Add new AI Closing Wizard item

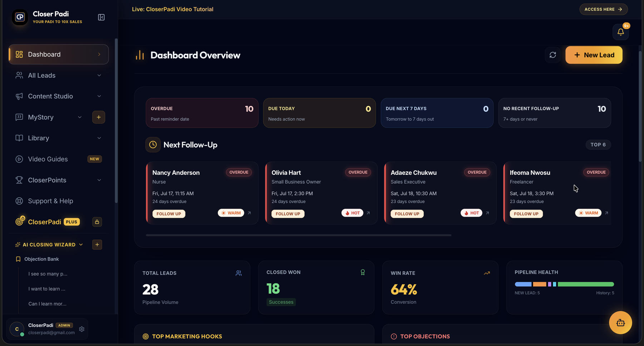[x=97, y=245]
